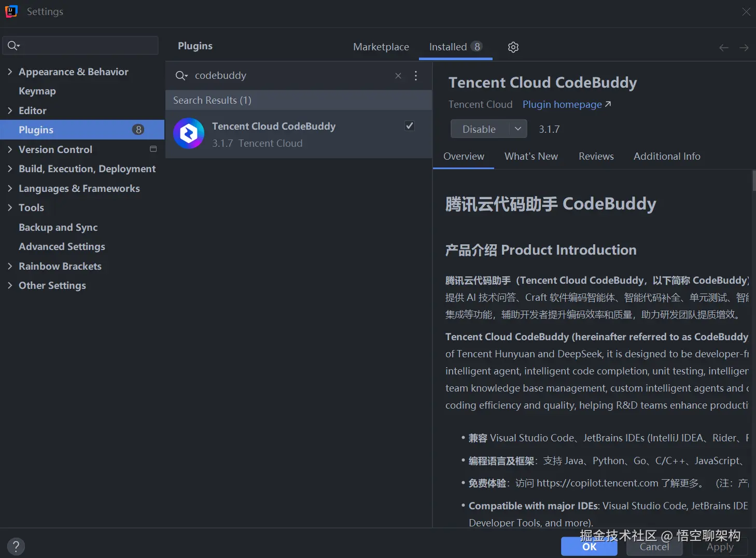Expand Languages & Frameworks section
This screenshot has width=756, height=558.
click(10, 188)
